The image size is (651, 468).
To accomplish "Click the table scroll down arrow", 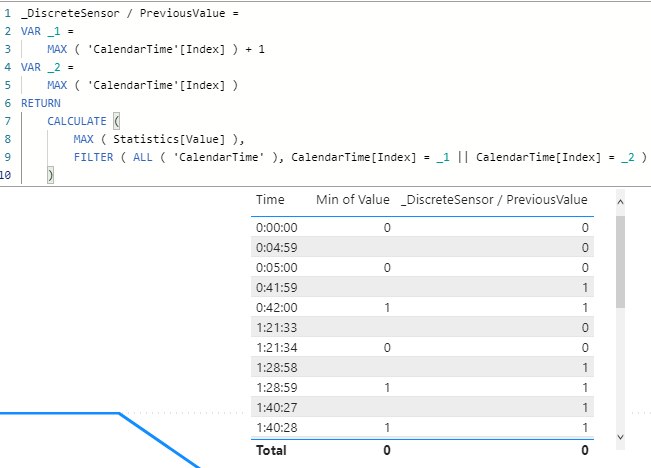I will click(x=620, y=437).
